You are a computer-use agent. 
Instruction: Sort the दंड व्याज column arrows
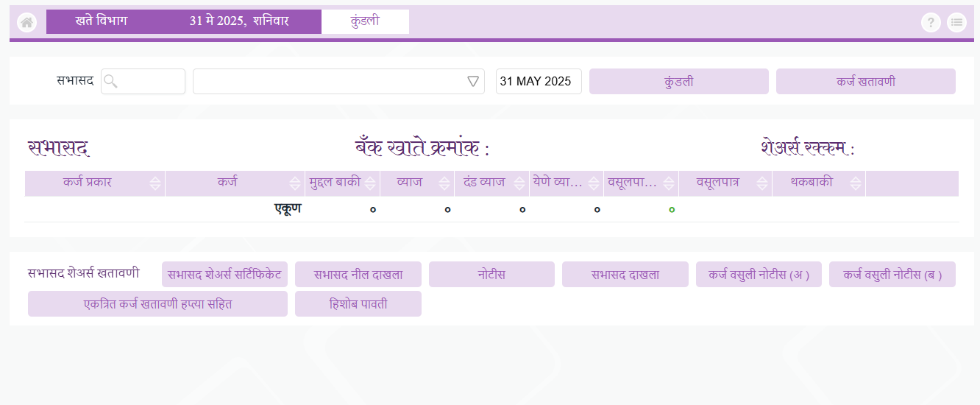coord(519,183)
